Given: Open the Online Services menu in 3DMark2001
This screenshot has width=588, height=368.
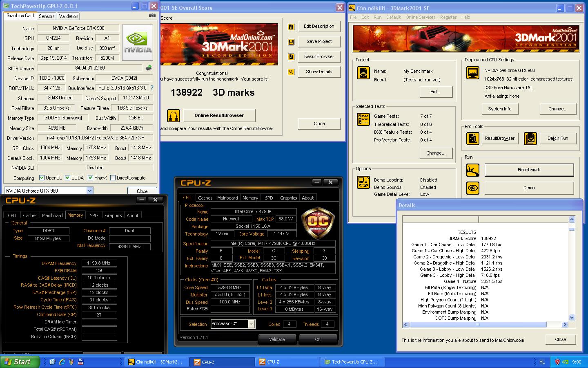Looking at the screenshot, I should (x=420, y=17).
